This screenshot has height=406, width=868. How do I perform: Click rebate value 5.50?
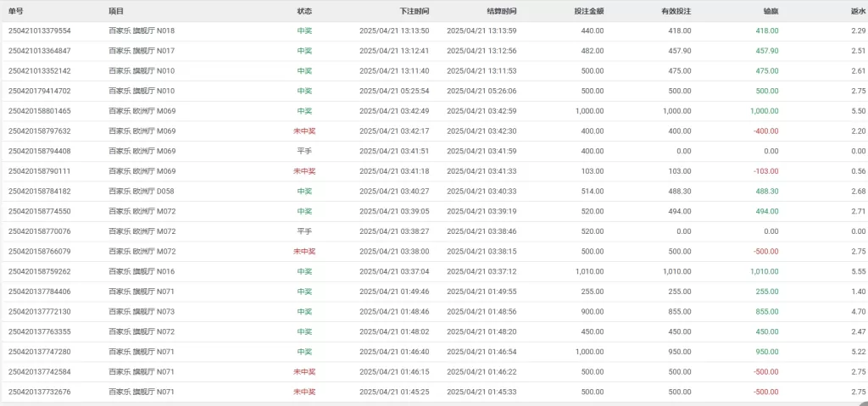(859, 111)
